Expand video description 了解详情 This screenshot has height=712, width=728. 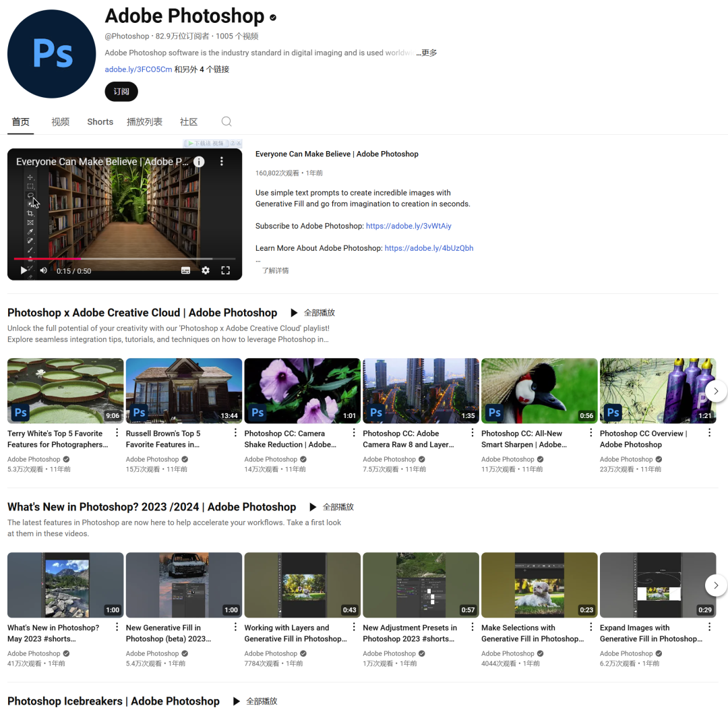coord(275,270)
